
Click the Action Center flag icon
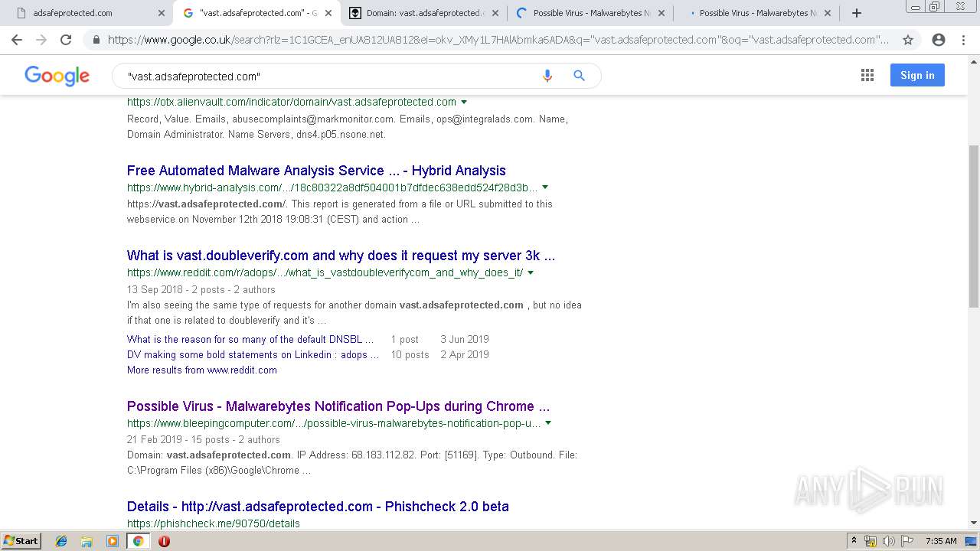(907, 541)
